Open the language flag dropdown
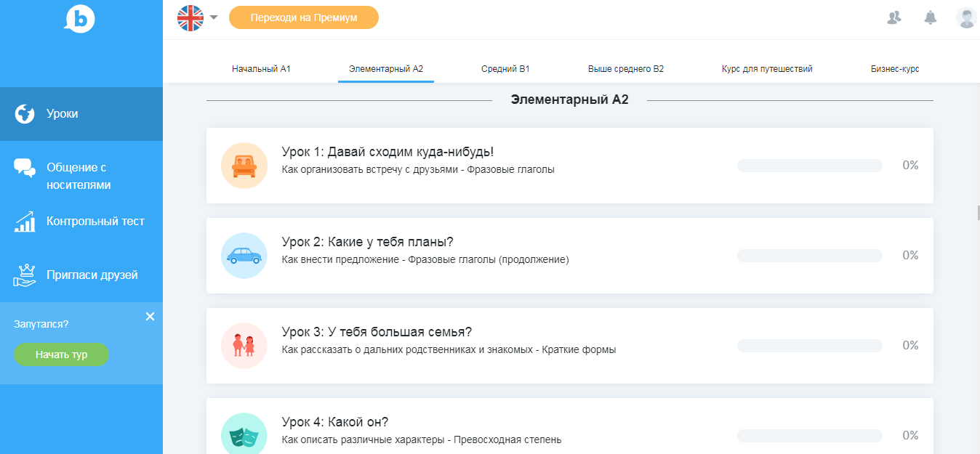The image size is (980, 454). coord(196,18)
